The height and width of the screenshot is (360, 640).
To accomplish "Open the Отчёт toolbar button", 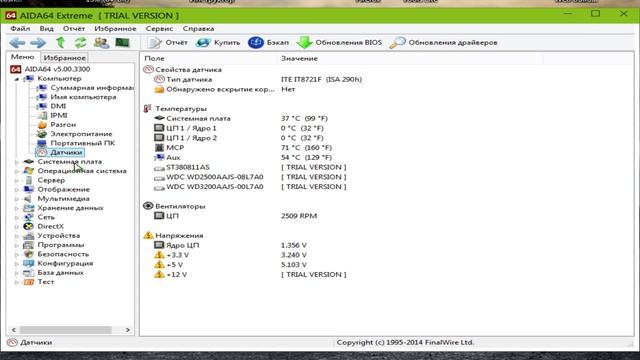I will pyautogui.click(x=167, y=42).
